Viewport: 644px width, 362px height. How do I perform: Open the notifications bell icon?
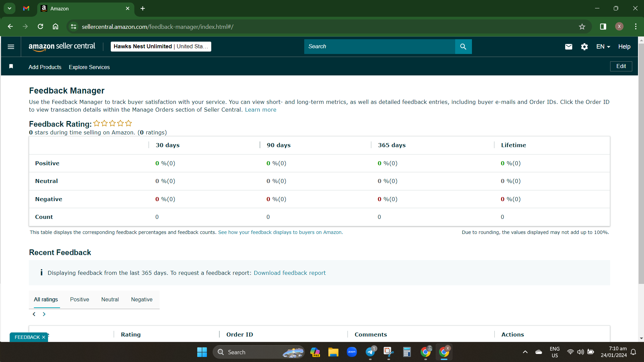pos(633,352)
